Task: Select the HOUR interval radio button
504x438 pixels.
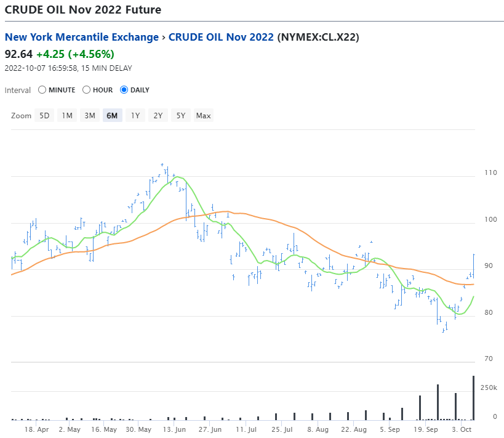Action: [x=86, y=90]
